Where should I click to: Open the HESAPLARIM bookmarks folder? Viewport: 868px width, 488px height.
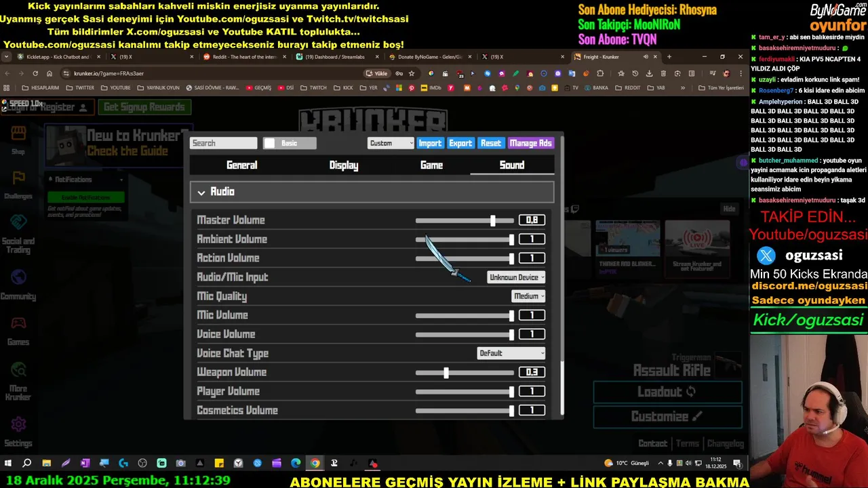click(x=41, y=88)
